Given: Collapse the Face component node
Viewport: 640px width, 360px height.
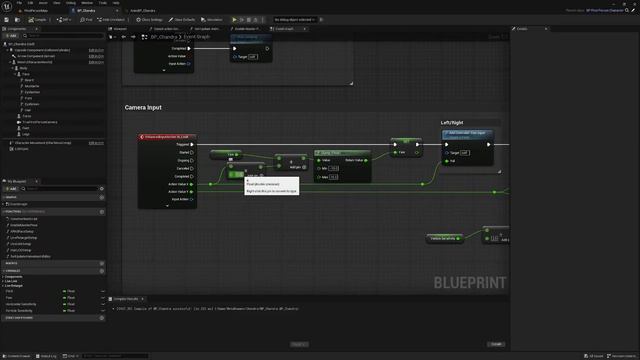Looking at the screenshot, I should coord(16,74).
